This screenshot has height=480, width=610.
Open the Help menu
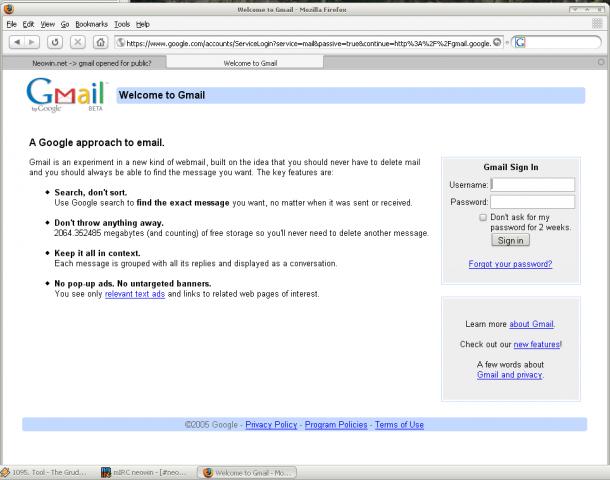tap(142, 25)
